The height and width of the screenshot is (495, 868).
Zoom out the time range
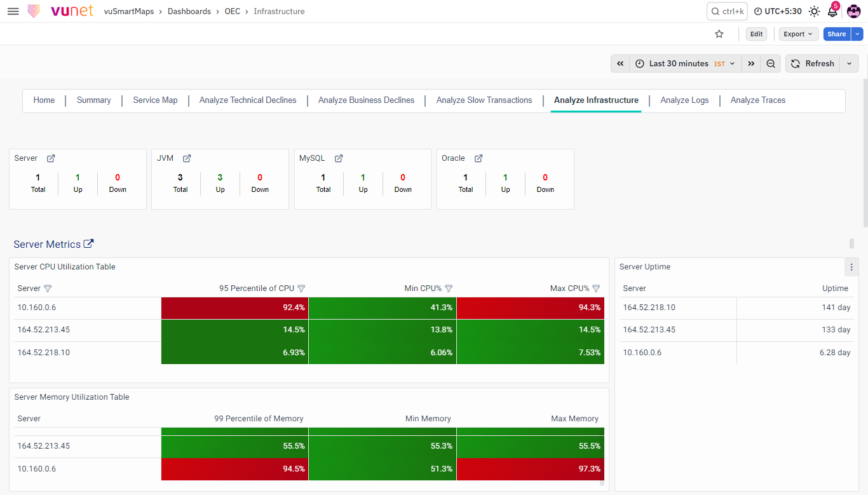771,64
